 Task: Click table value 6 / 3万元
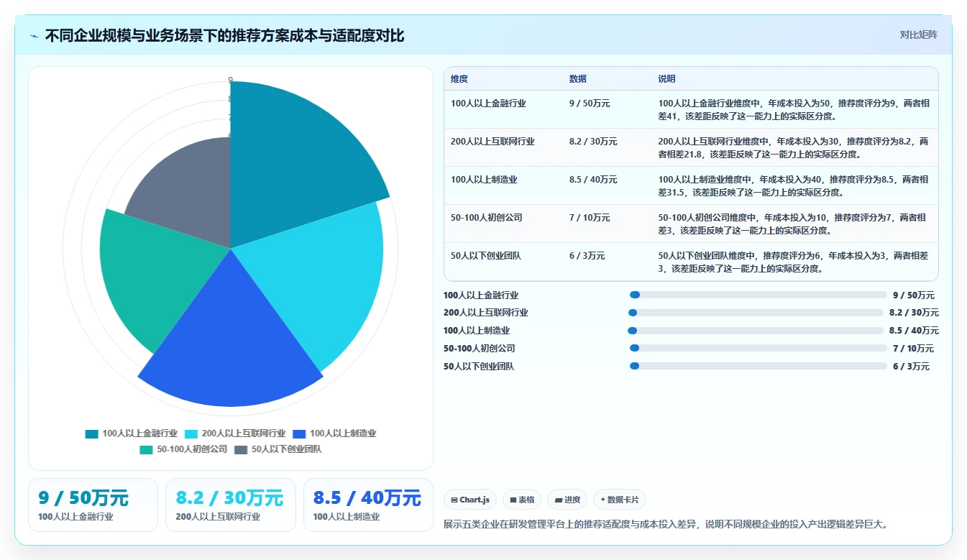pos(587,256)
